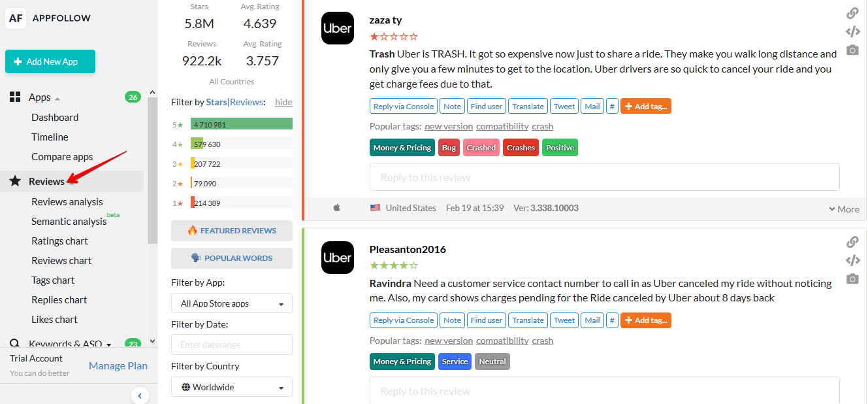The width and height of the screenshot is (868, 404).
Task: Filter by 2 star reviews bar
Action: pos(242,183)
